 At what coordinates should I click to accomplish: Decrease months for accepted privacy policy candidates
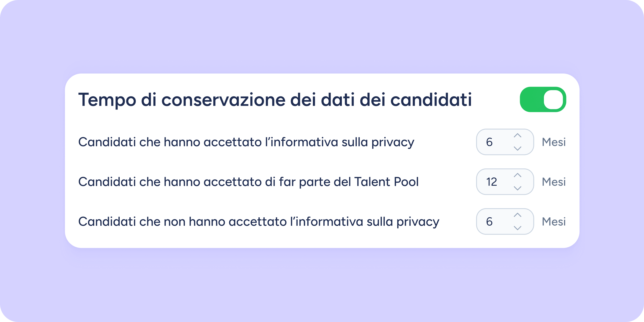pyautogui.click(x=517, y=148)
